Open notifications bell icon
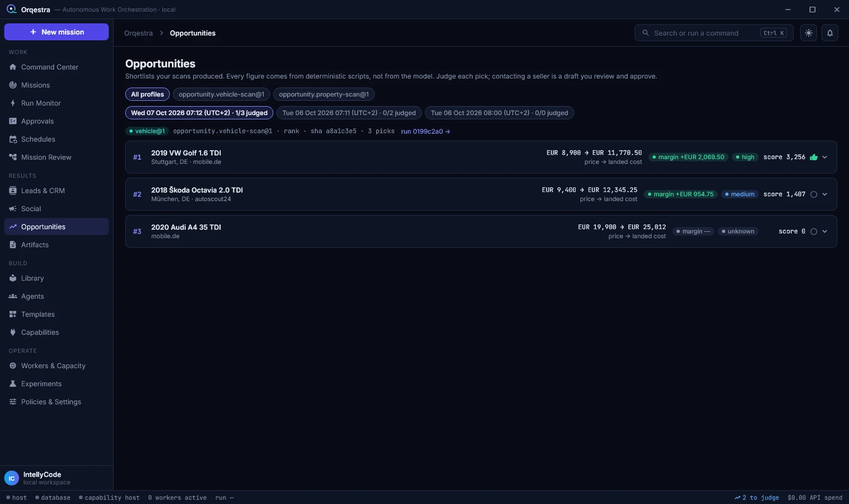This screenshot has width=849, height=504. pos(830,33)
